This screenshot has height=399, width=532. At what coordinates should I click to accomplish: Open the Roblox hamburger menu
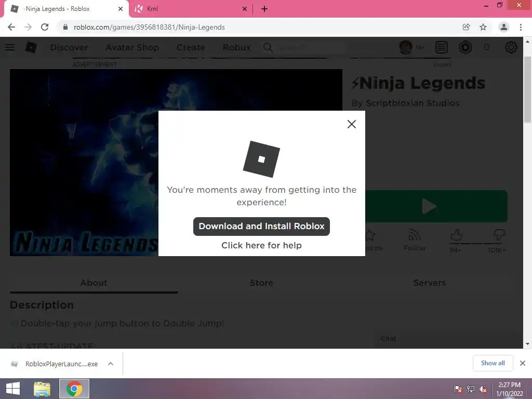10,47
